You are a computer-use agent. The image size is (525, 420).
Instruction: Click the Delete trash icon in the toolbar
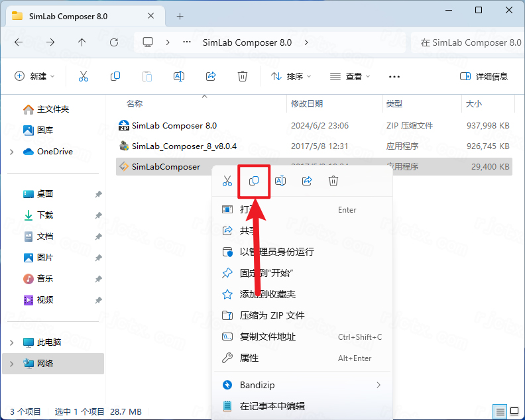coord(243,76)
